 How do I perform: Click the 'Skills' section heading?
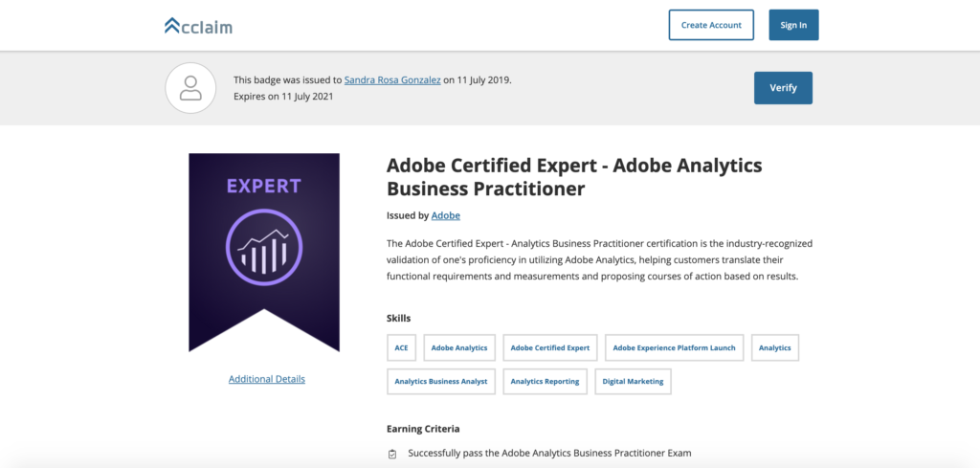[x=399, y=318]
